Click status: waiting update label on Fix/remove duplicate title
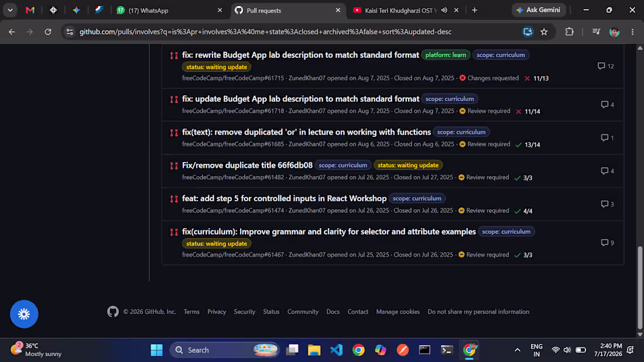The height and width of the screenshot is (362, 644). tap(408, 165)
